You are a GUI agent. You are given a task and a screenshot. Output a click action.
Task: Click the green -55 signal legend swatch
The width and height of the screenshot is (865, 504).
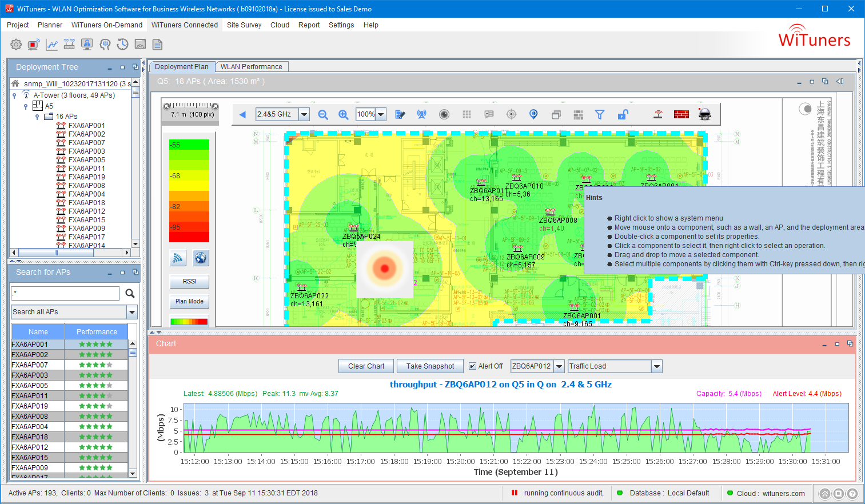click(189, 145)
